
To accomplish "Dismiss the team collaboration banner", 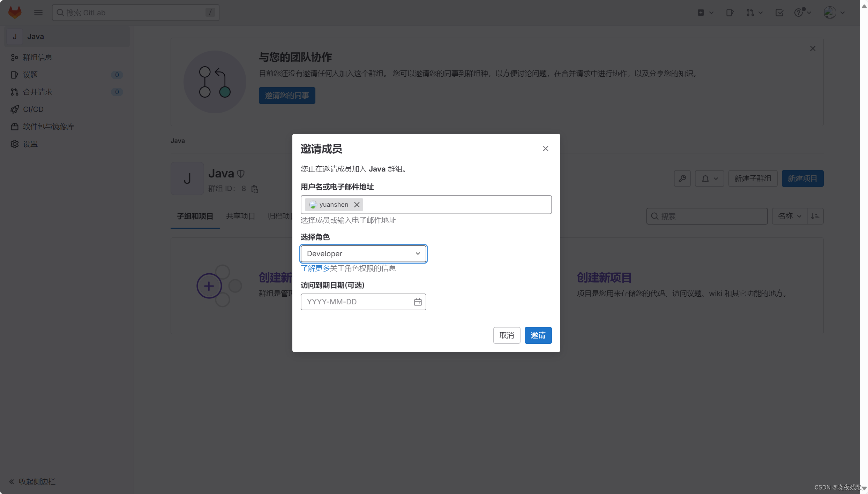I will pos(813,48).
